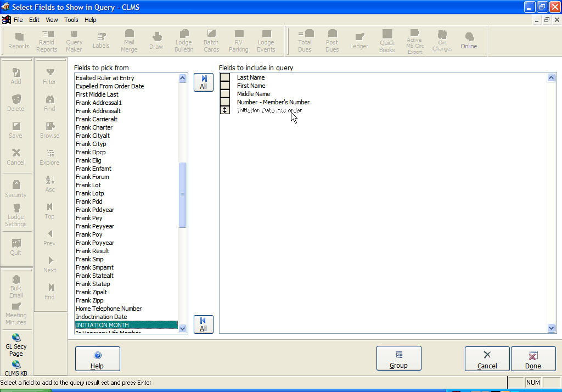The width and height of the screenshot is (562, 392).
Task: Click the row selector beside Middle Name
Action: [225, 94]
